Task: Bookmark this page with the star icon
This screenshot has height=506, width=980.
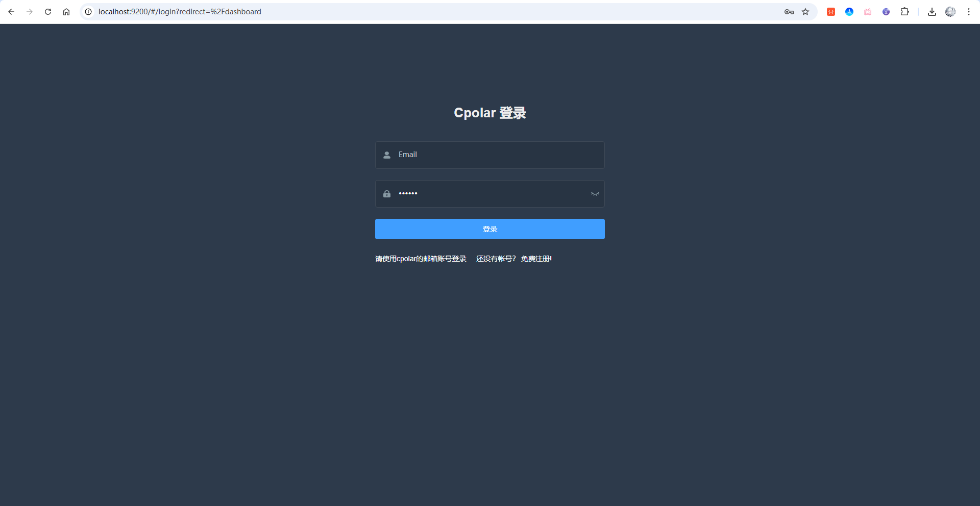Action: [805, 12]
